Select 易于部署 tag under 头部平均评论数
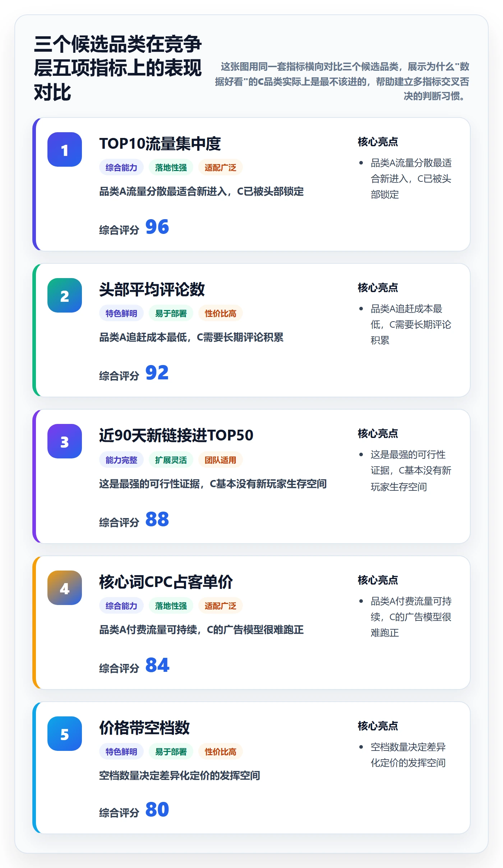This screenshot has width=503, height=868. point(171,313)
